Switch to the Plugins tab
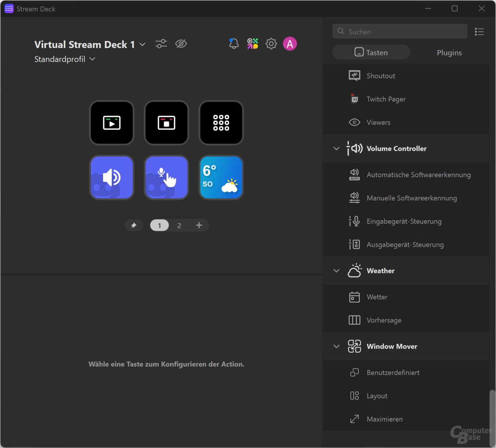This screenshot has height=448, width=496. pyautogui.click(x=449, y=52)
